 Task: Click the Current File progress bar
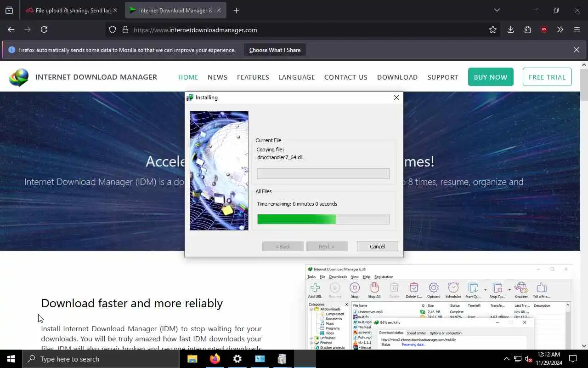pos(323,173)
